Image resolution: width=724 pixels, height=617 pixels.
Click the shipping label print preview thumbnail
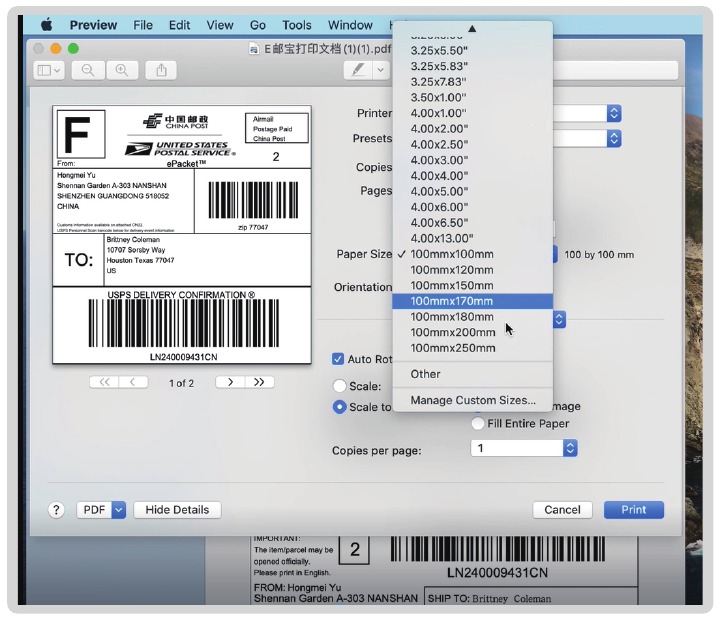(x=182, y=235)
